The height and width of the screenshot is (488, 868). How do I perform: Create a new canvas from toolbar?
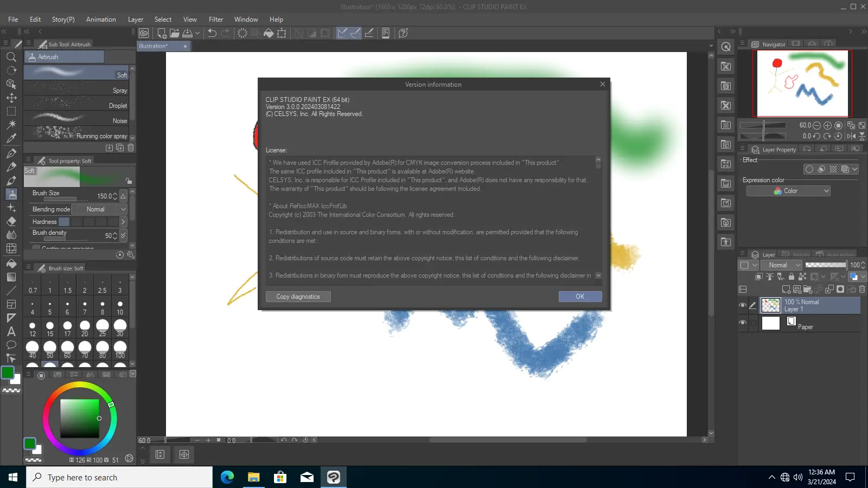161,33
